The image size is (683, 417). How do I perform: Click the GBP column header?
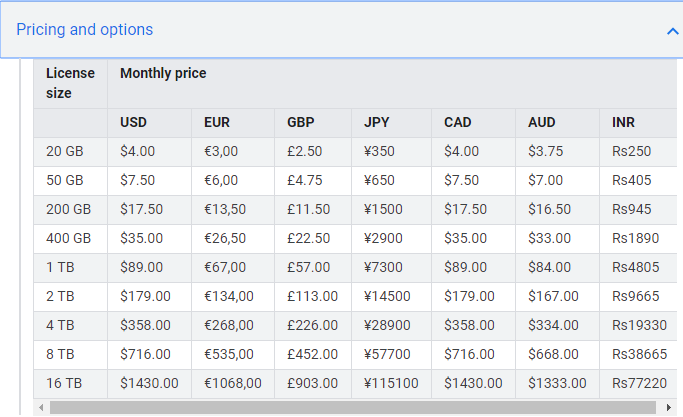313,123
